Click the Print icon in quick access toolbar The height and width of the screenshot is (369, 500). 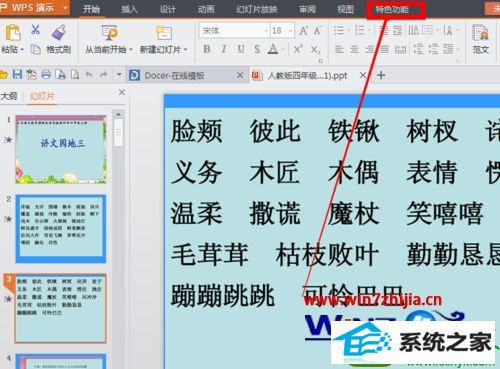click(46, 74)
